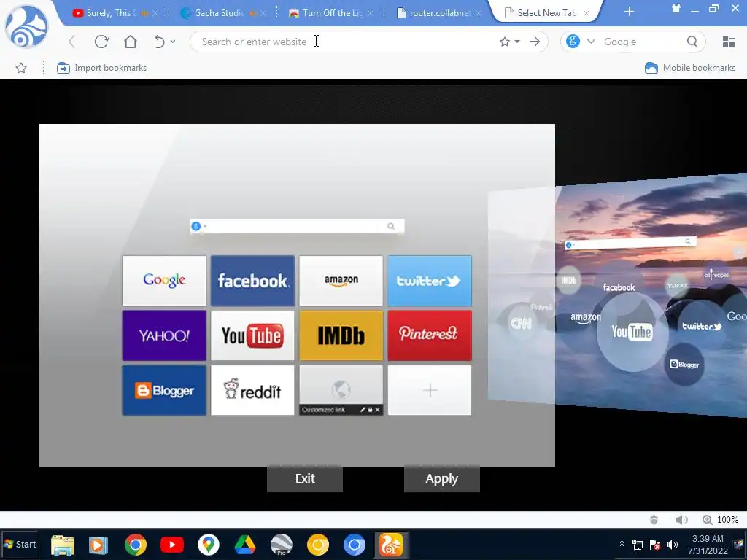Click the Customized link tile
This screenshot has width=747, height=560.
[341, 391]
